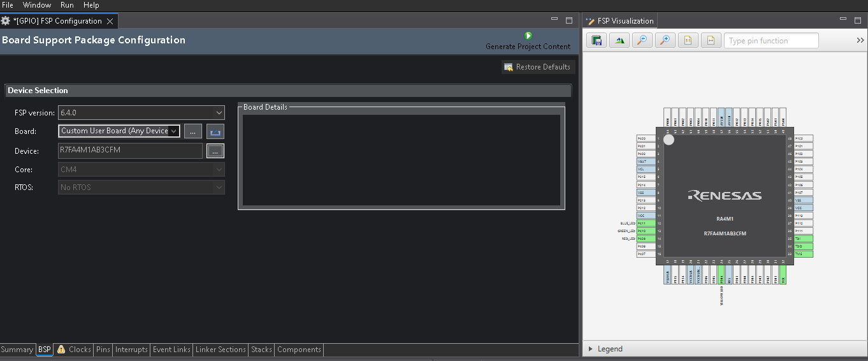The width and height of the screenshot is (868, 361).
Task: Open the board browse button with ellipsis
Action: point(193,131)
